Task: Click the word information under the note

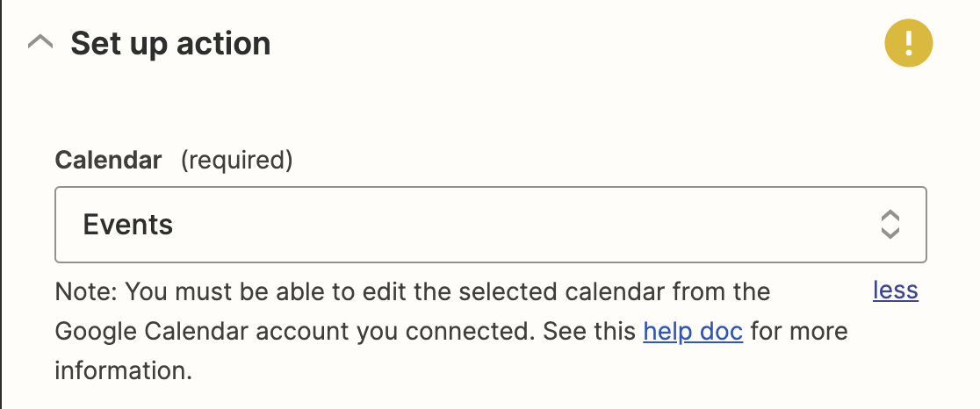Action: point(123,371)
